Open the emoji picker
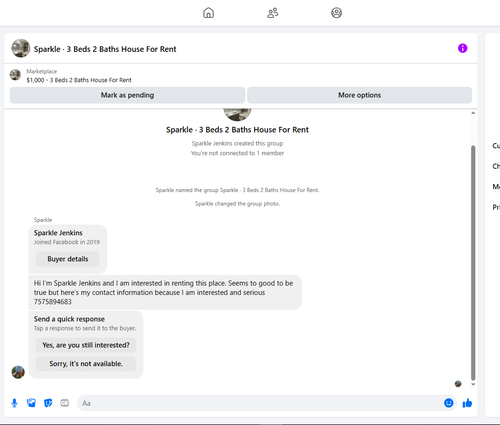 click(x=449, y=403)
